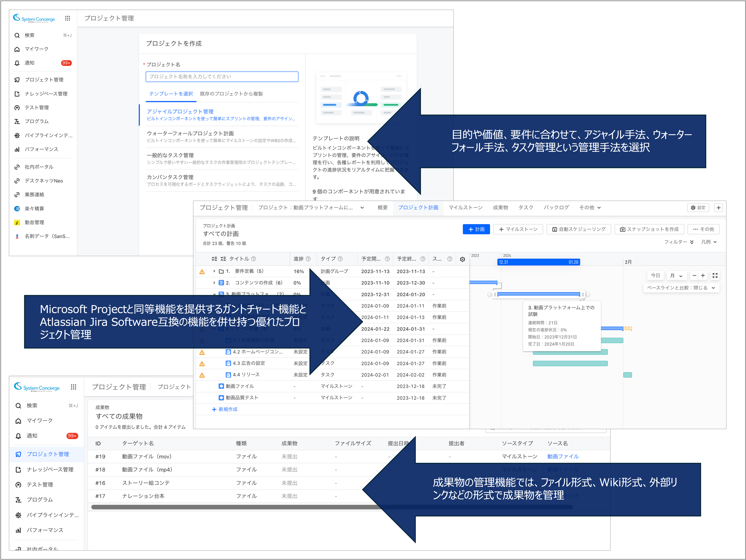Open the 月 time-scale dropdown
Viewport: 746px width, 560px height.
coord(676,276)
